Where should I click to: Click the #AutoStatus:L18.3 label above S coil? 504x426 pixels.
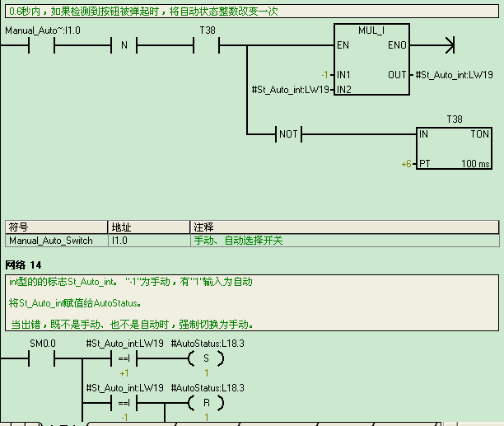[x=208, y=344]
